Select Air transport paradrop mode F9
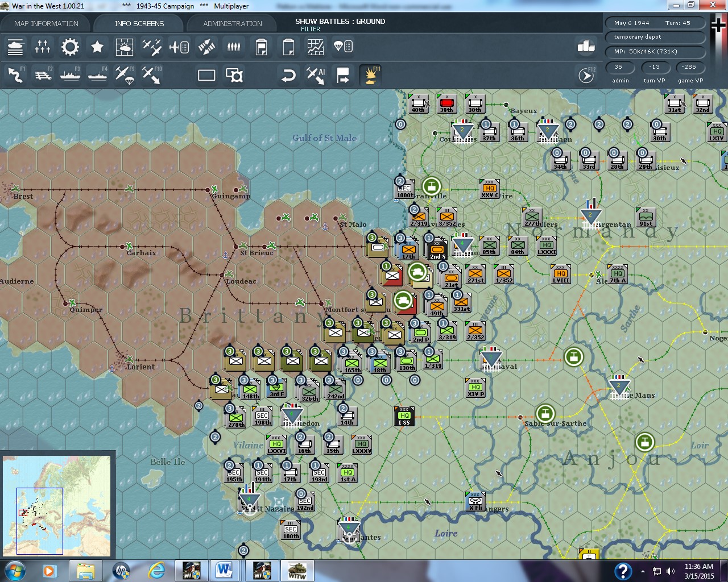The image size is (728, 582). [x=125, y=75]
